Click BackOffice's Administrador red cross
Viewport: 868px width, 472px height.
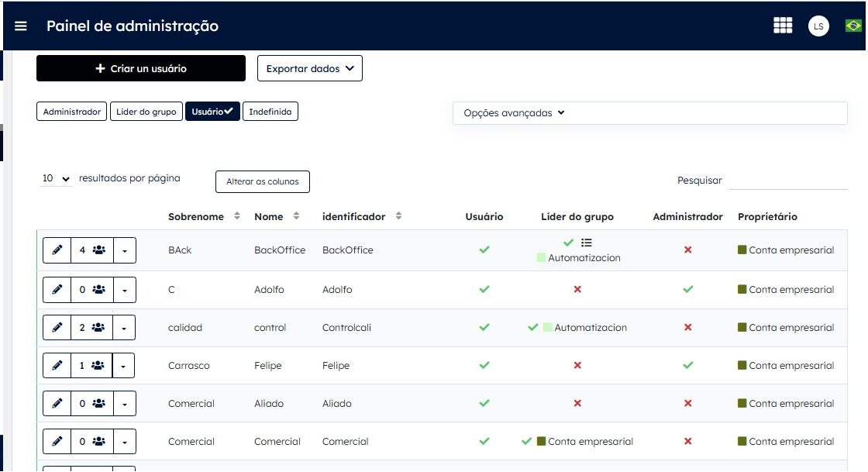pyautogui.click(x=687, y=250)
